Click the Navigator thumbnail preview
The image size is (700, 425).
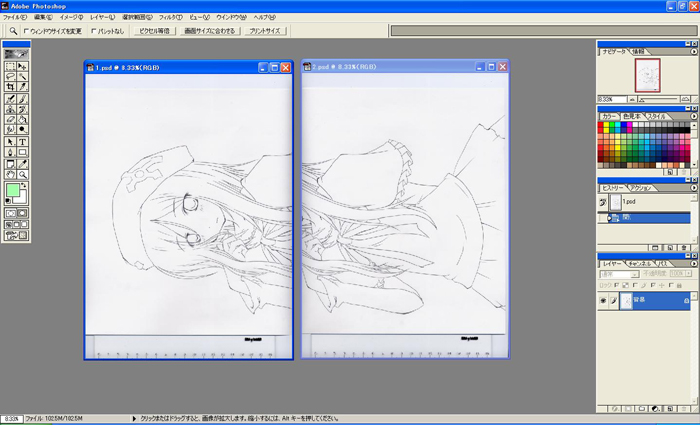647,75
